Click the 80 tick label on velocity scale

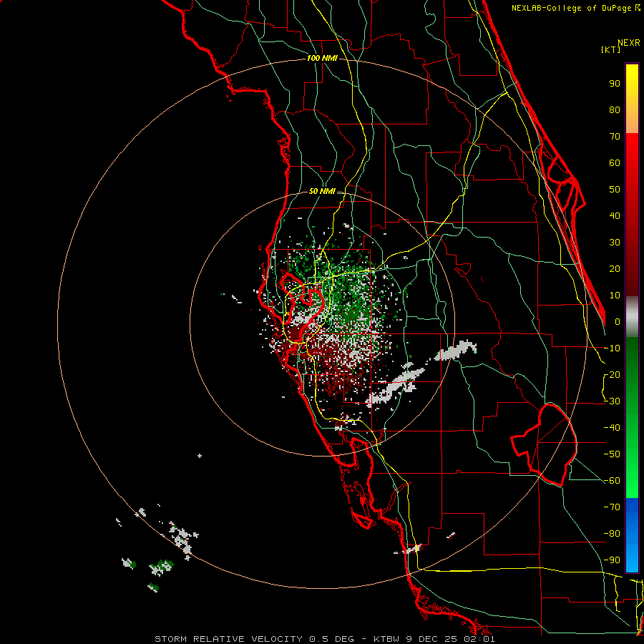tap(615, 110)
